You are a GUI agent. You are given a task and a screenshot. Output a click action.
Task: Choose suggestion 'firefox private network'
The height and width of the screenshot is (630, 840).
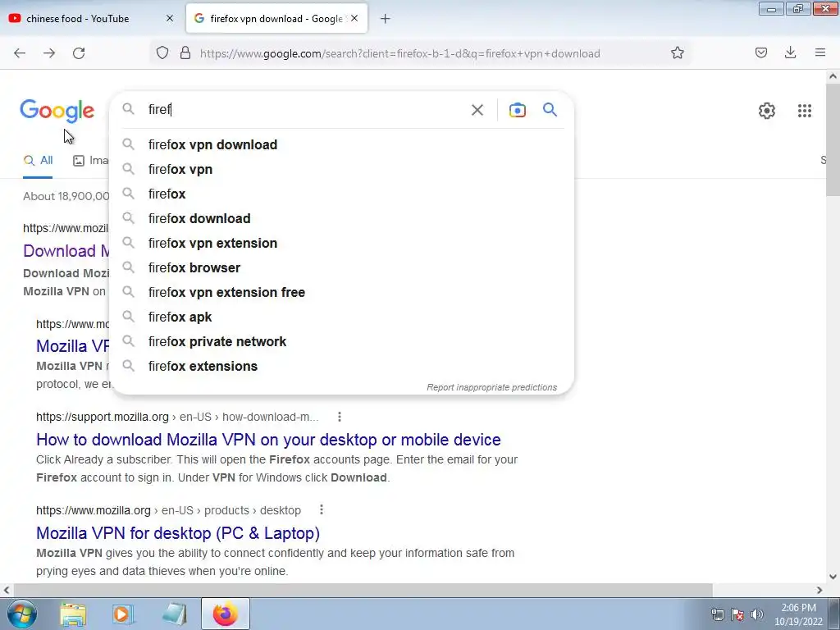(x=342, y=342)
